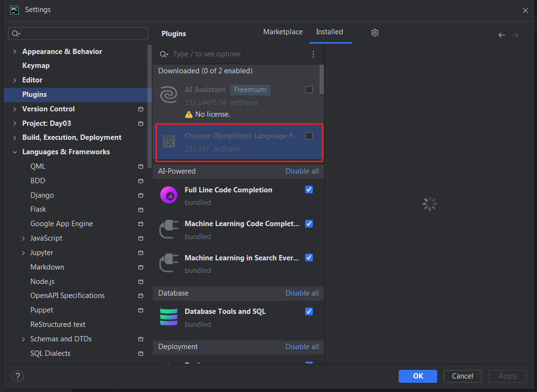Uncheck Machine Learning Code Completion plugin

pyautogui.click(x=309, y=224)
